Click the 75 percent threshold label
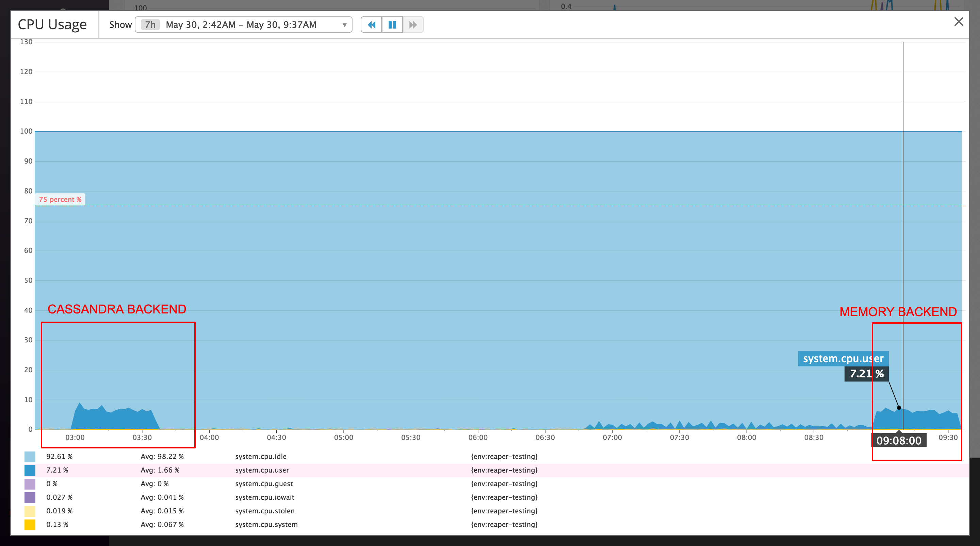This screenshot has height=546, width=980. click(60, 200)
